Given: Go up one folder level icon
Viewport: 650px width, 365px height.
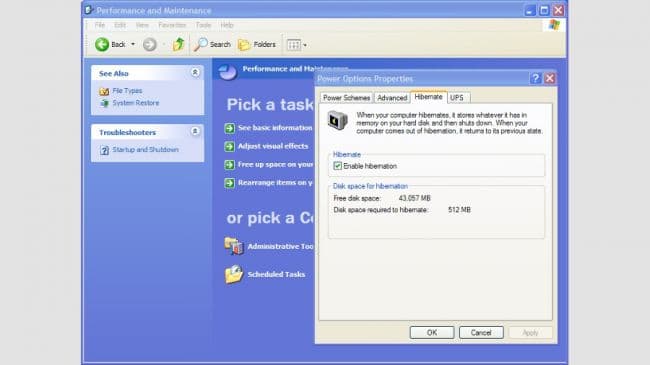Looking at the screenshot, I should pos(178,44).
